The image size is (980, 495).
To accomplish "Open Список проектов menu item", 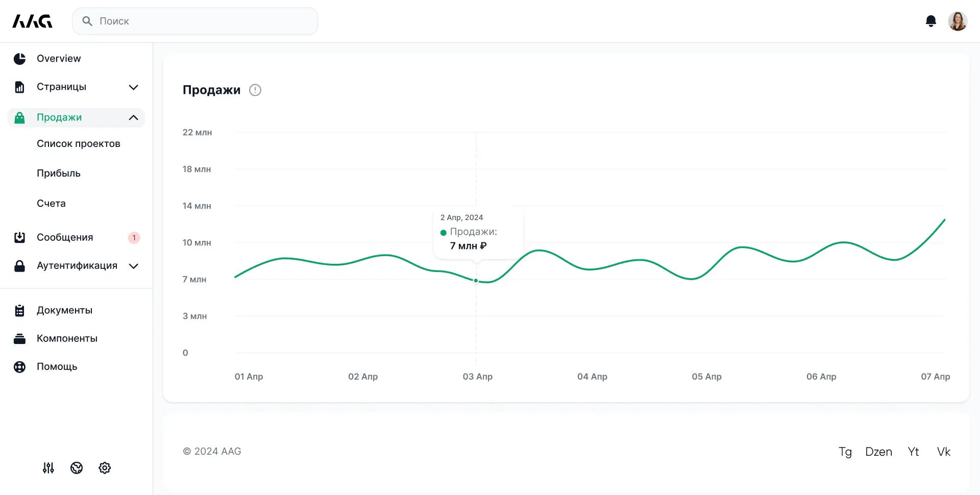I will (79, 144).
